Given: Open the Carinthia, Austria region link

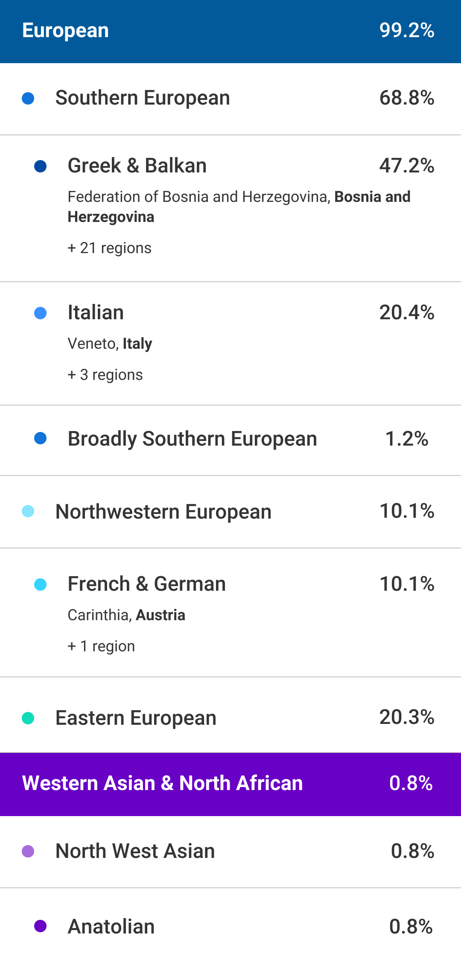Looking at the screenshot, I should pyautogui.click(x=127, y=615).
